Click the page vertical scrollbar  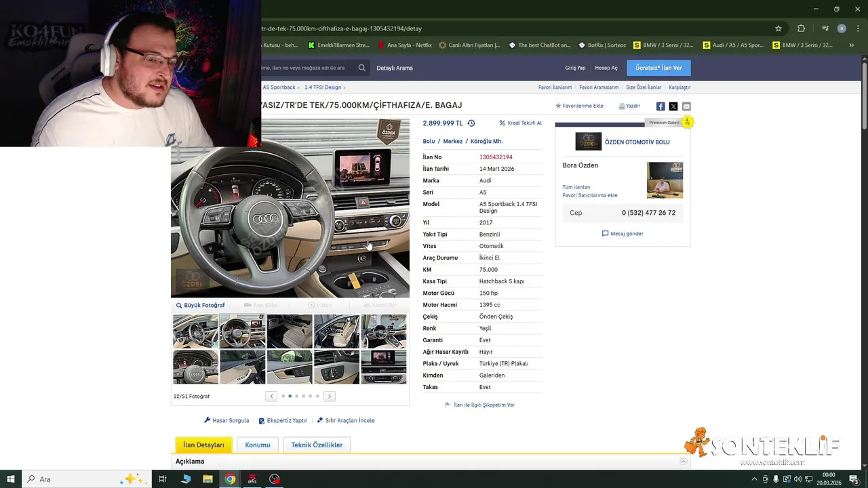pos(865,95)
